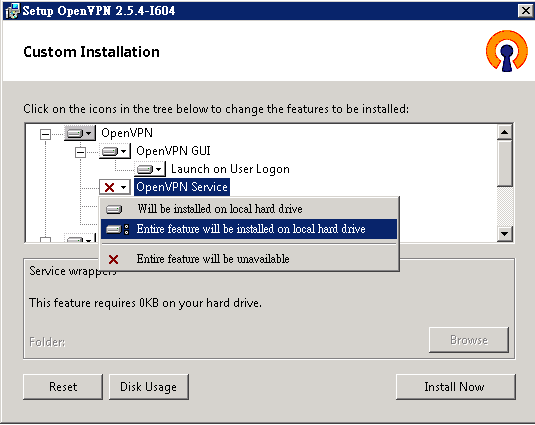The height and width of the screenshot is (425, 535).
Task: Open the dropdown arrow next to Launch on User Logon
Action: (158, 169)
